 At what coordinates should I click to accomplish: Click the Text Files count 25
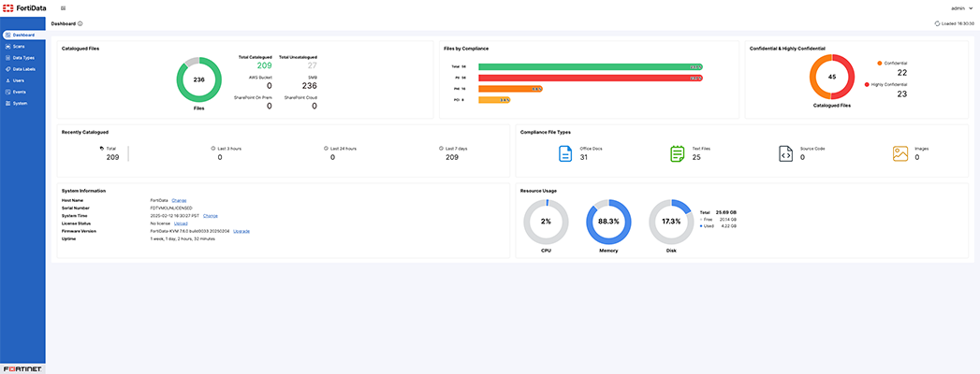pyautogui.click(x=696, y=157)
